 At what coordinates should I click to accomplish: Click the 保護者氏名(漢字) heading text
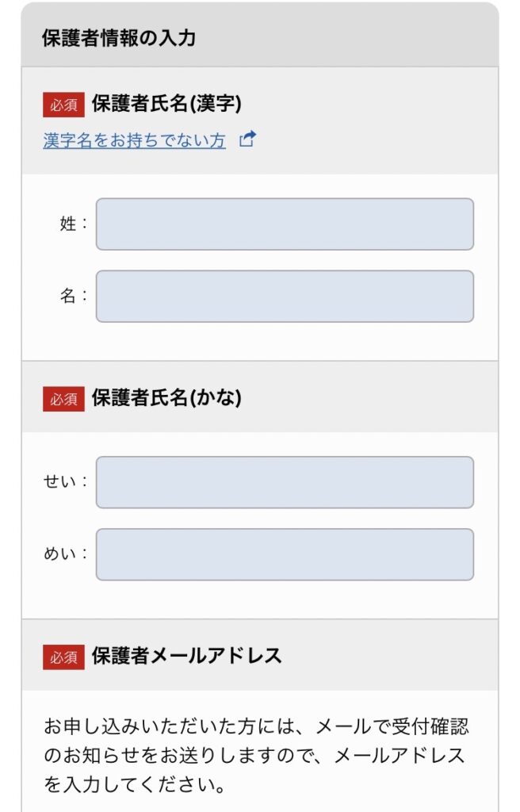click(166, 104)
